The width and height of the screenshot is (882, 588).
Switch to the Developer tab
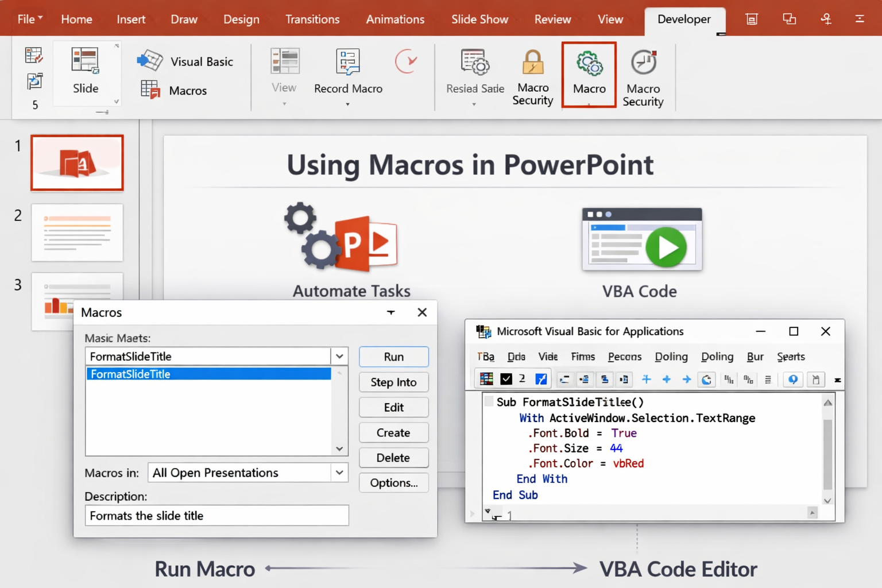(684, 19)
